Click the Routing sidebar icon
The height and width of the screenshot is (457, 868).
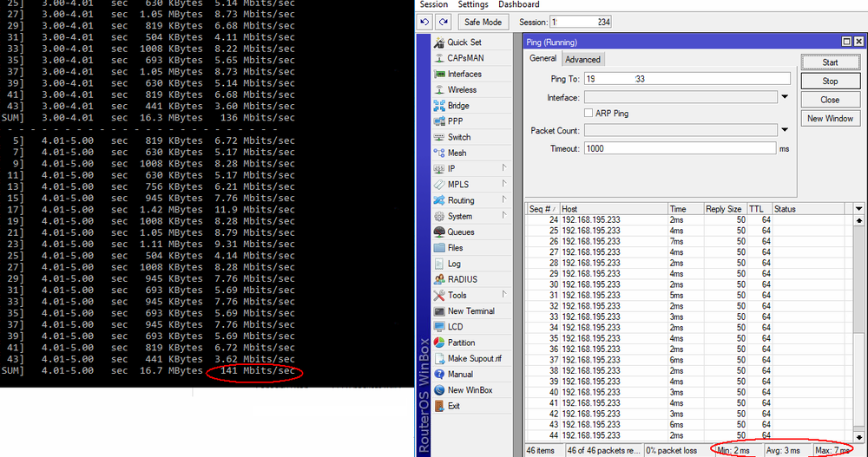(x=439, y=200)
